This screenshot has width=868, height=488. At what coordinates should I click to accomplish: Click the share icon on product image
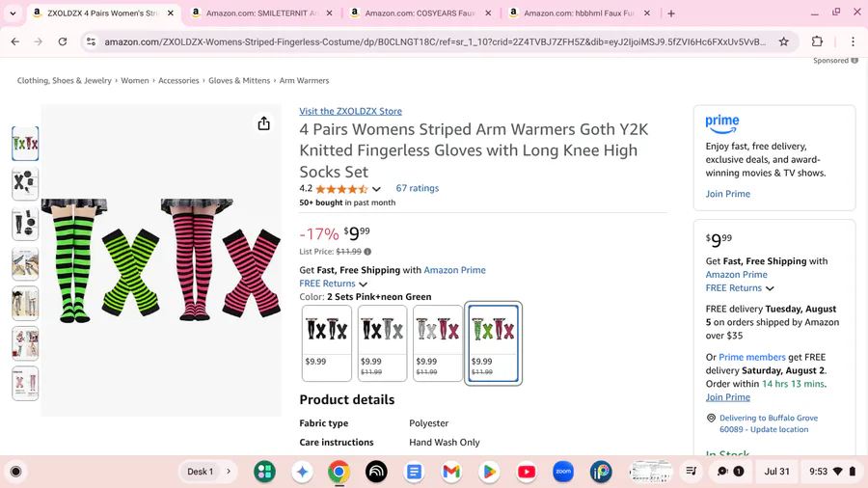(x=264, y=123)
